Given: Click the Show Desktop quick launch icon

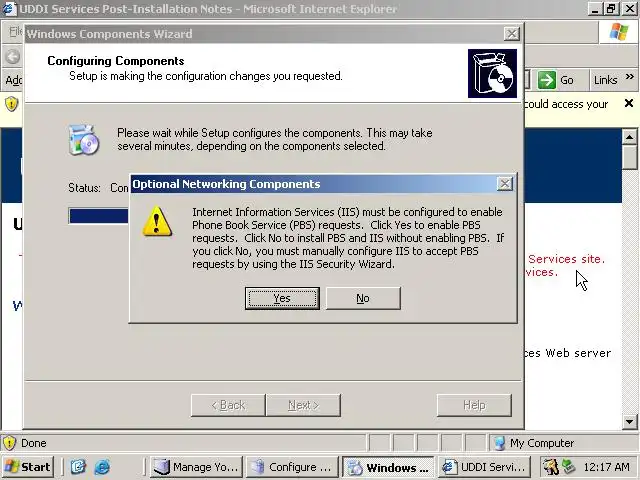Looking at the screenshot, I should 78,467.
